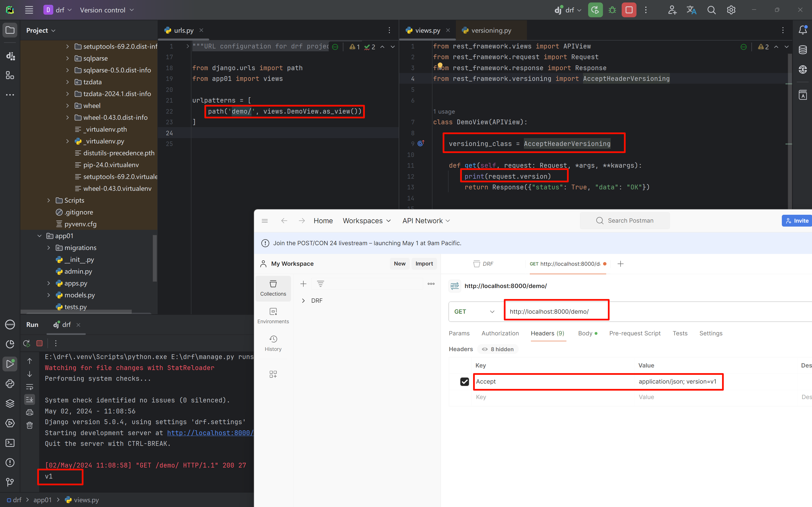Toggle soft-wrap in Run console
Viewport: 812px width, 507px height.
[30, 387]
